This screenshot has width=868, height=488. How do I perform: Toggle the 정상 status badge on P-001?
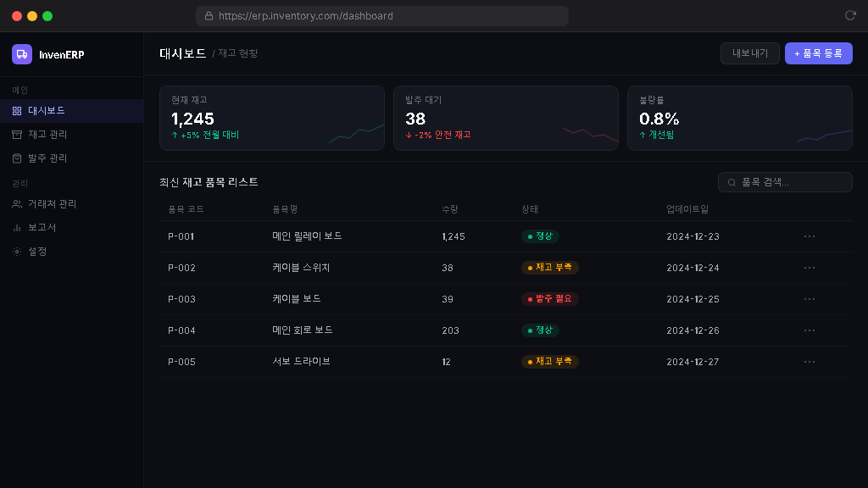540,236
